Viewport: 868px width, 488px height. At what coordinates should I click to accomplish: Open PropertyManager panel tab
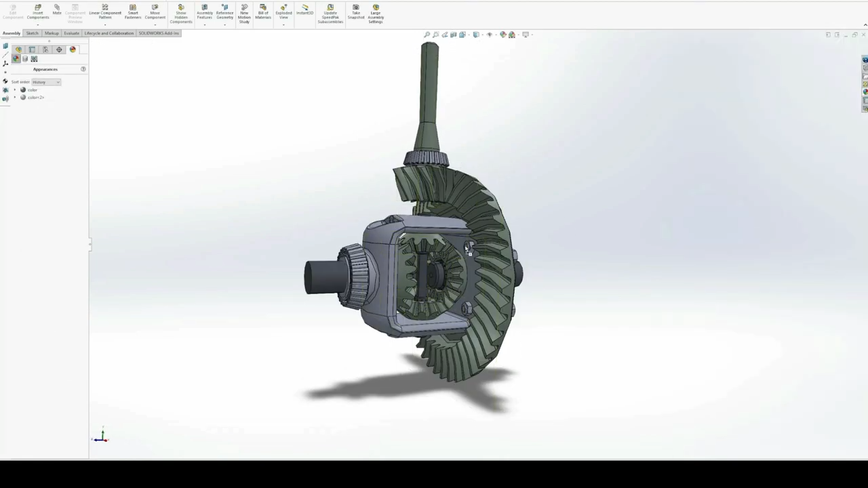(x=32, y=49)
